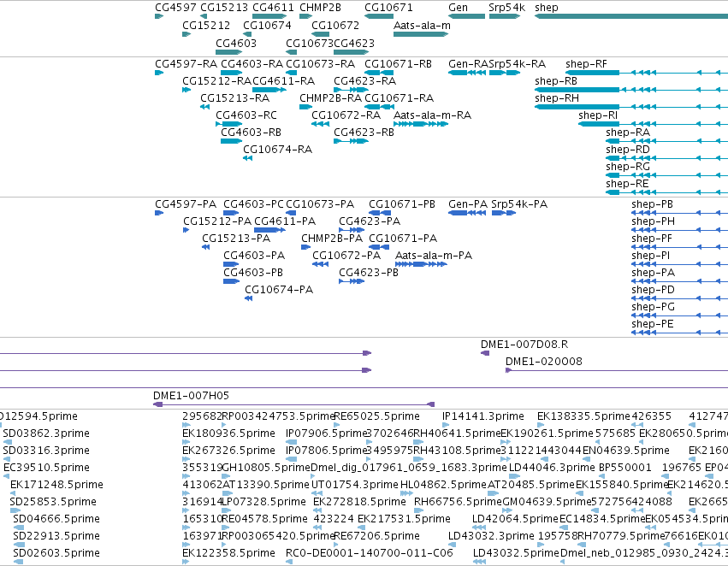
Task: Select the shep-RI transcript label
Action: 598,115
